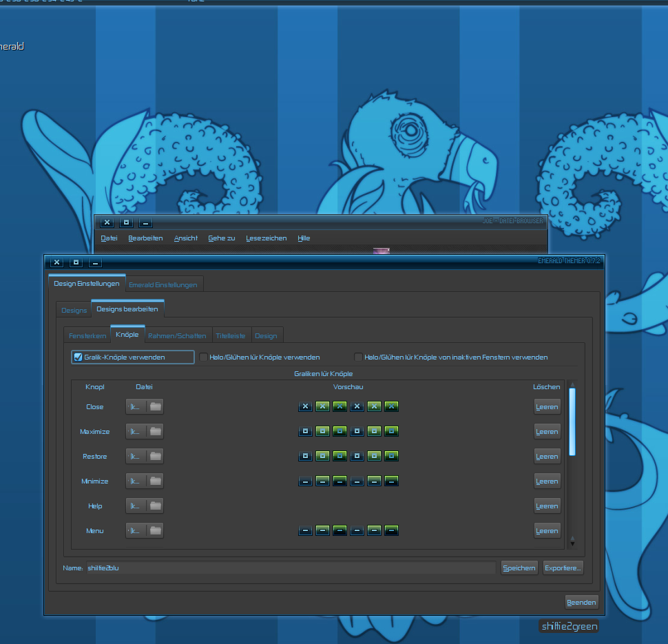Image resolution: width=668 pixels, height=644 pixels.
Task: Click first blue Menu preview icon
Action: (x=306, y=530)
